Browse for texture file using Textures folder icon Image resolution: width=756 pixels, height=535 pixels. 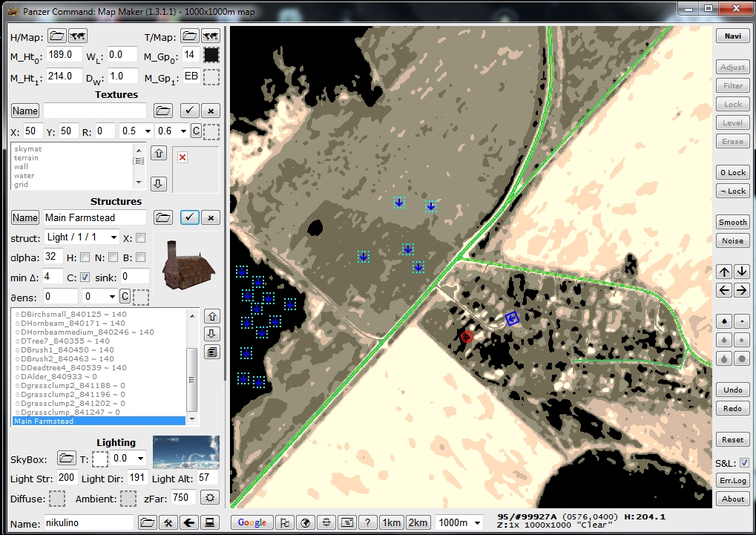(163, 111)
